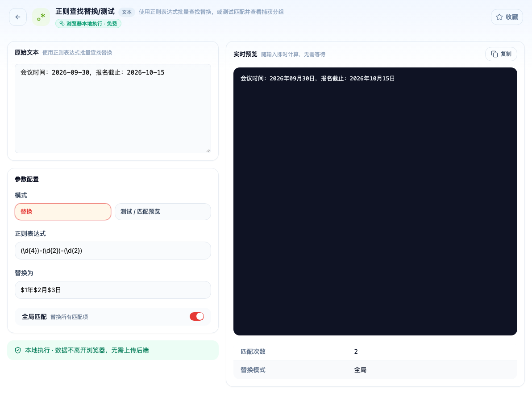Click the 正则查找替换/测试 title
The height and width of the screenshot is (402, 532).
85,12
